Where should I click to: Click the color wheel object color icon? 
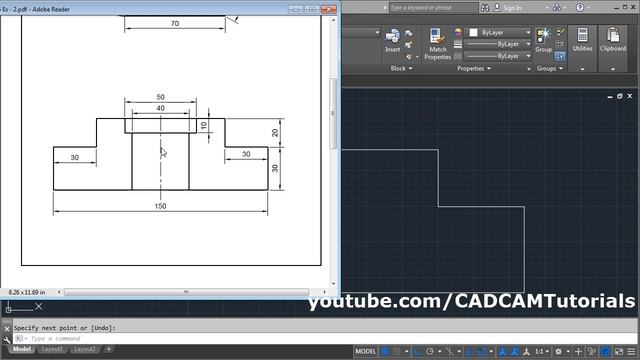[x=458, y=33]
